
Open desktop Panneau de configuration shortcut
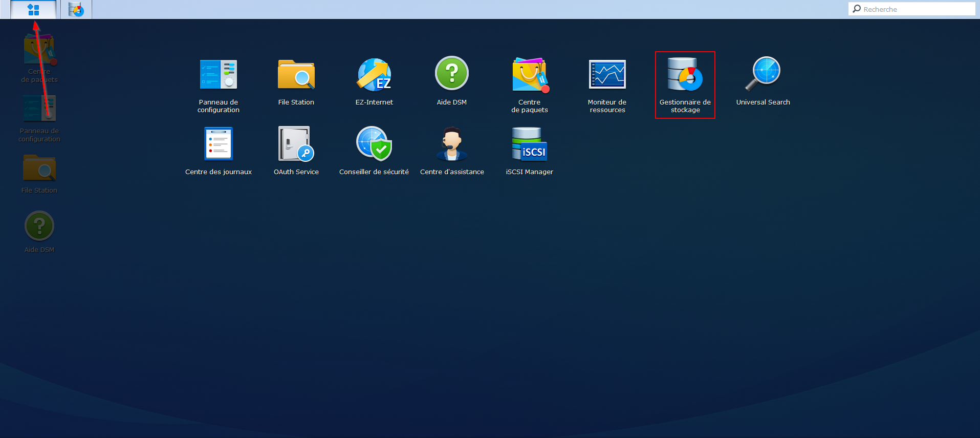tap(39, 119)
